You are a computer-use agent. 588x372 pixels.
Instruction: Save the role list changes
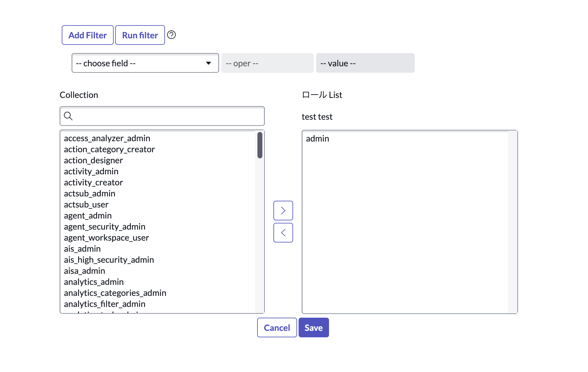(313, 328)
